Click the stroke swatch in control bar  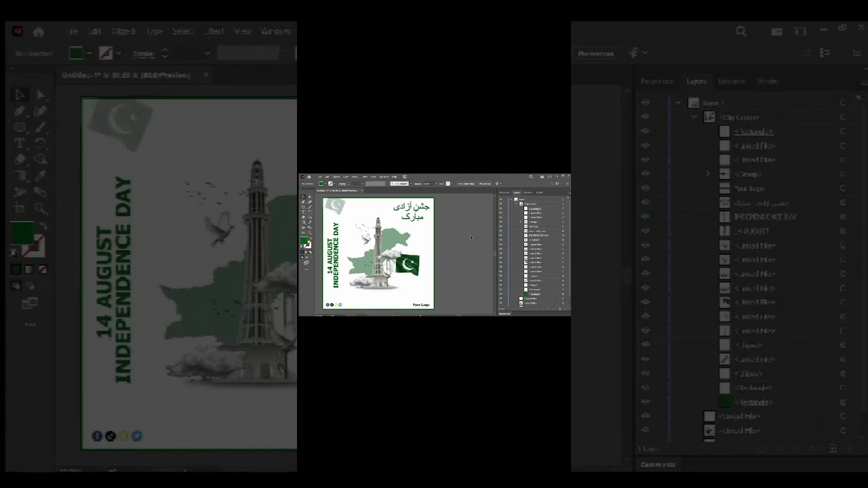pyautogui.click(x=105, y=54)
